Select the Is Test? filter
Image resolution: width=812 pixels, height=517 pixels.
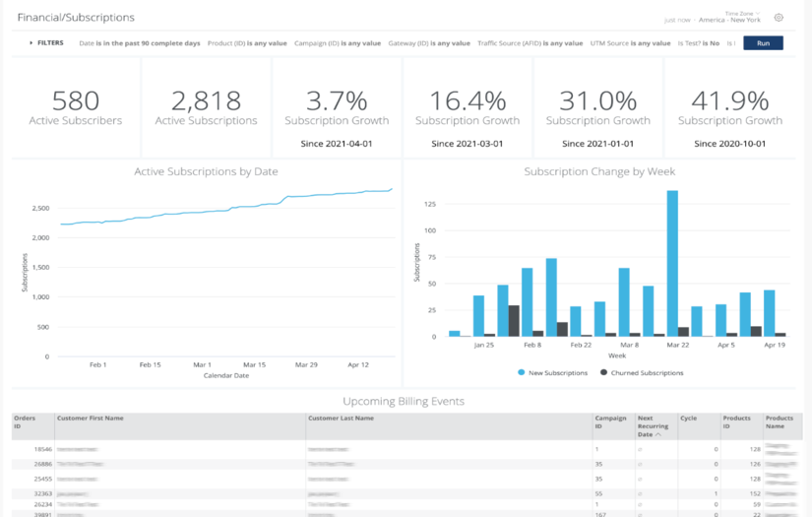698,43
